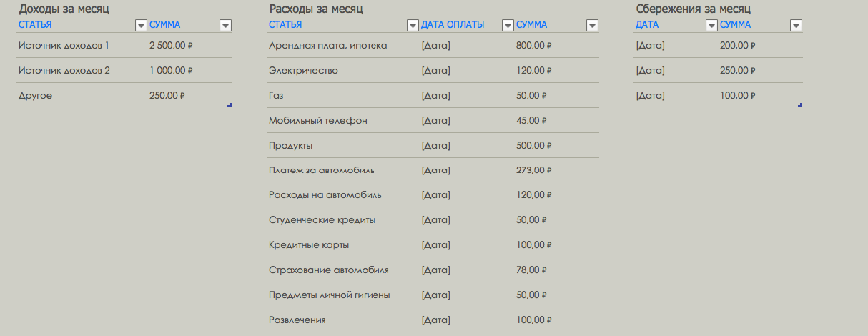The height and width of the screenshot is (336, 868).
Task: Click the Развлечения expense cell
Action: 297,320
